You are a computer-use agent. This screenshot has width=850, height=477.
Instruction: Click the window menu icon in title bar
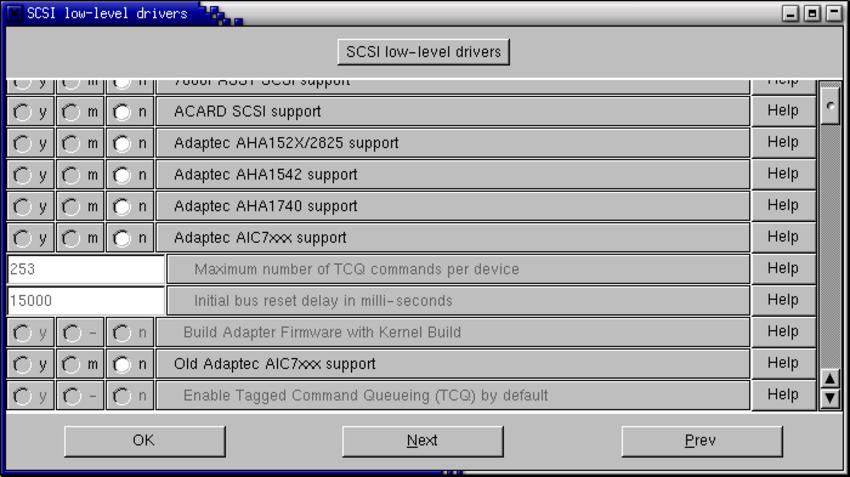click(x=14, y=12)
